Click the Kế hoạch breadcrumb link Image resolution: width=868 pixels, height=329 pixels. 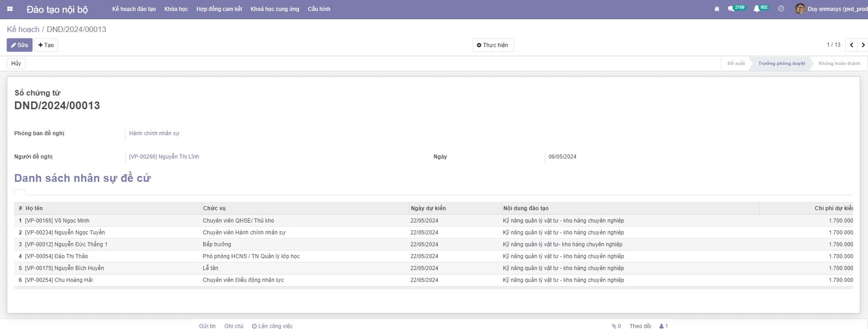[23, 29]
